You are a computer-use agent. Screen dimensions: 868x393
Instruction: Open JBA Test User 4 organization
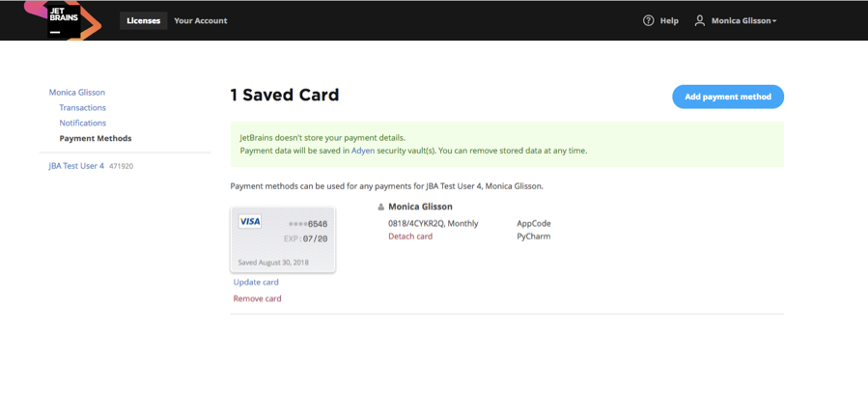tap(76, 166)
